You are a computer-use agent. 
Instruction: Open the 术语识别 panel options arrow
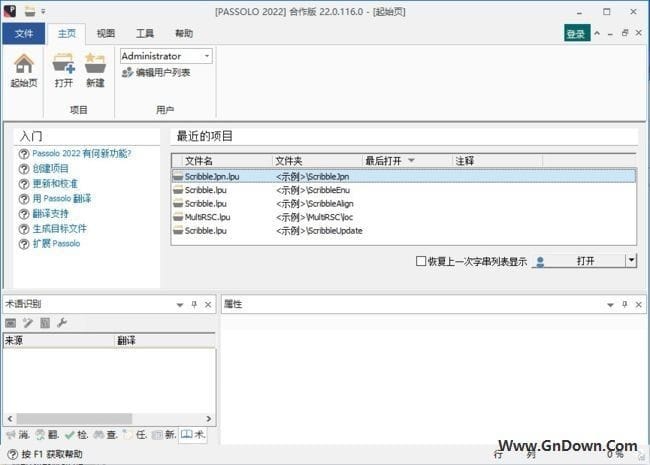click(179, 305)
